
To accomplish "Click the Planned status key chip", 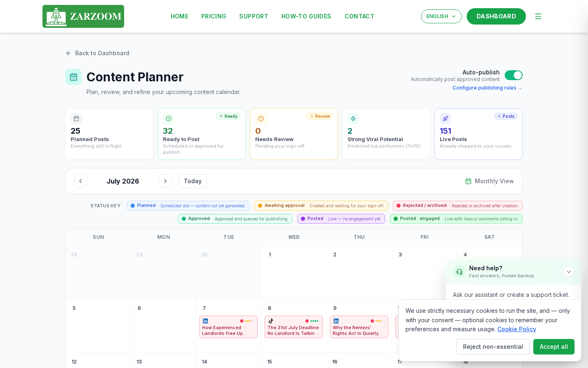I will [188, 206].
